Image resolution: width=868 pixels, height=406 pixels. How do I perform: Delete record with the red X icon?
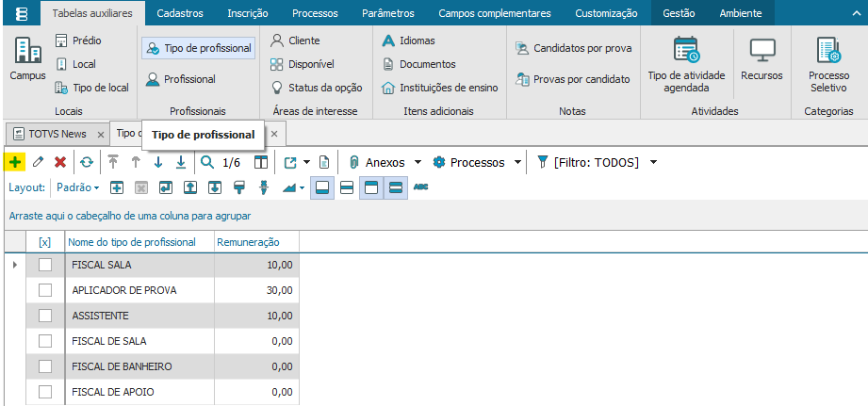[60, 162]
